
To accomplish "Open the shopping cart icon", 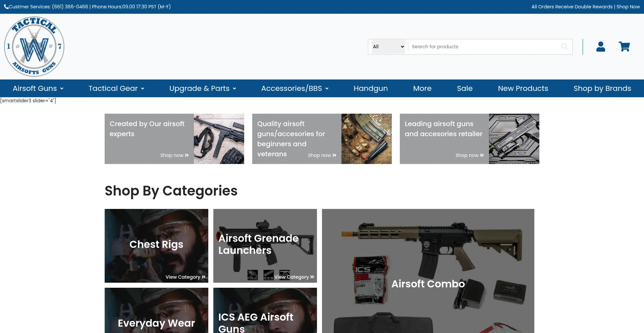I will pos(624,47).
